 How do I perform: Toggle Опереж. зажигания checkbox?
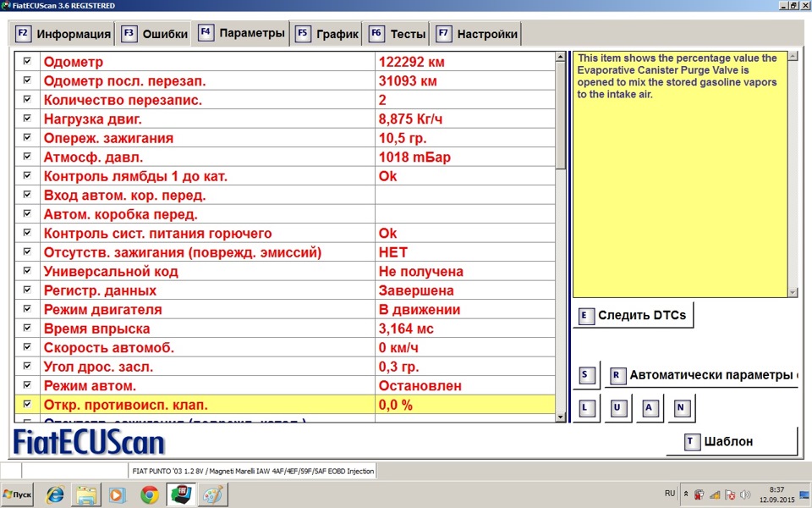[27, 137]
